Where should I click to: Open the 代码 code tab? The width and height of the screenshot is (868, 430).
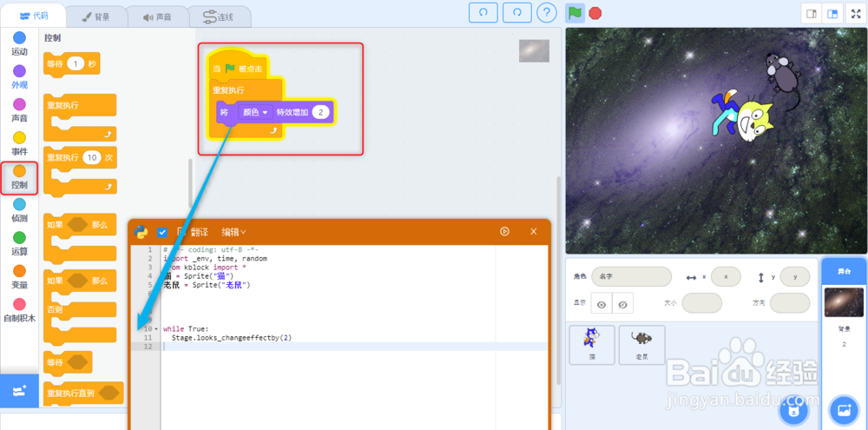[33, 16]
